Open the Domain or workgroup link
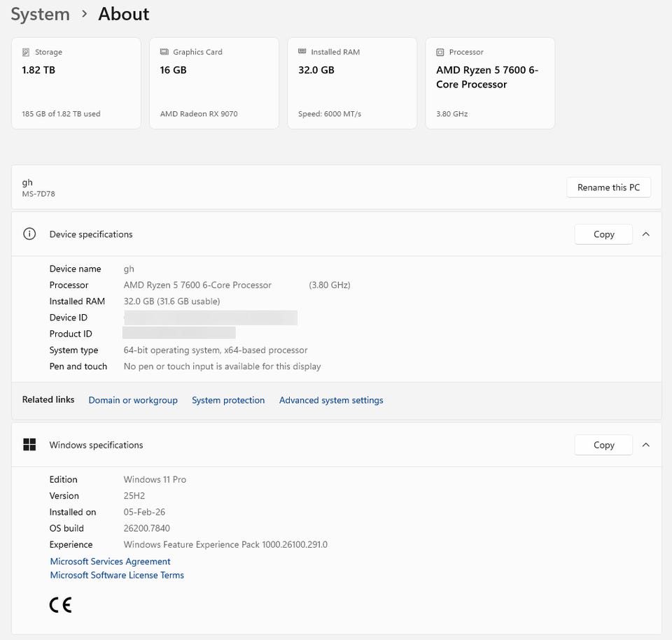The image size is (672, 640). tap(133, 400)
